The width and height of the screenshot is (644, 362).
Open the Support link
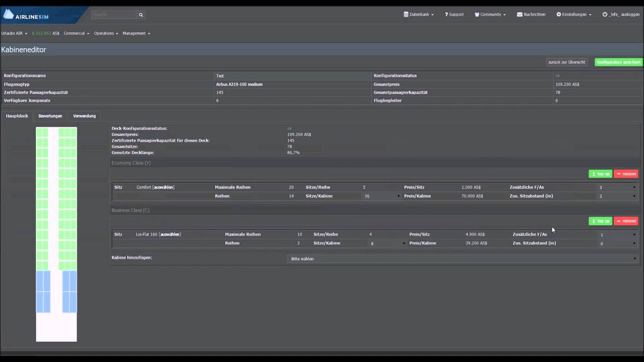coord(454,15)
